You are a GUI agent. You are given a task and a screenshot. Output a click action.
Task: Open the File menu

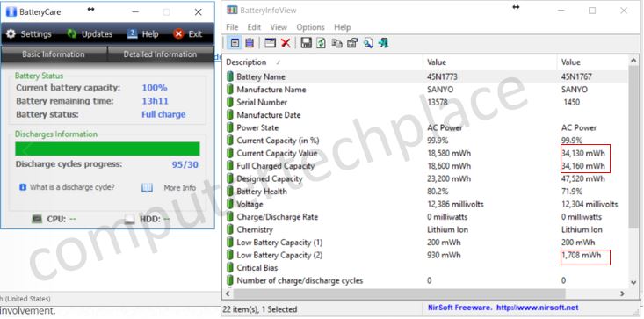(232, 27)
